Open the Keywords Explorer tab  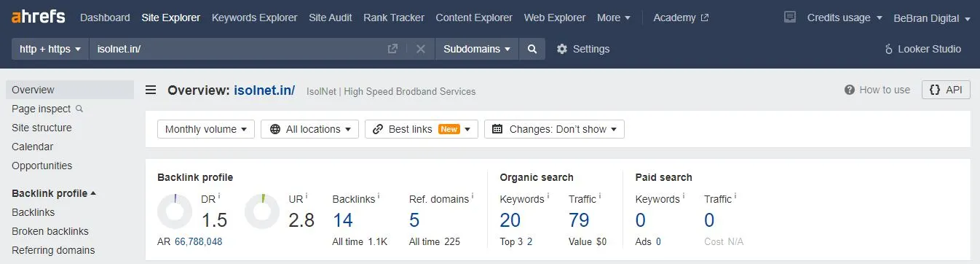coord(254,18)
